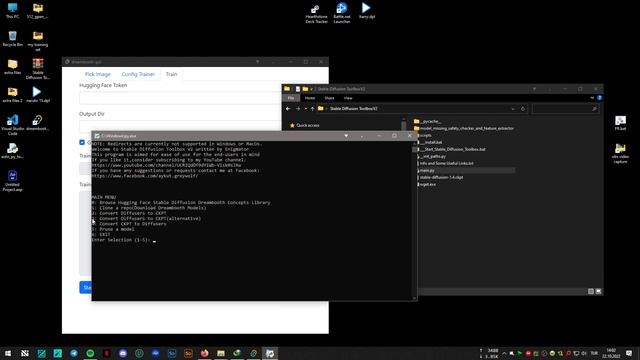Viewport: 640px width, 360px height.
Task: Open the Recycle Bin desktop icon
Action: point(12,39)
